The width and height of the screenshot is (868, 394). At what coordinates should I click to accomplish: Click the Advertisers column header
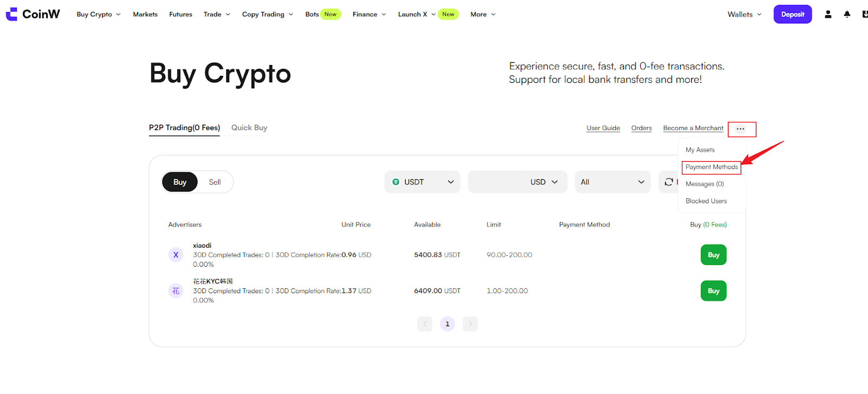[x=185, y=225]
